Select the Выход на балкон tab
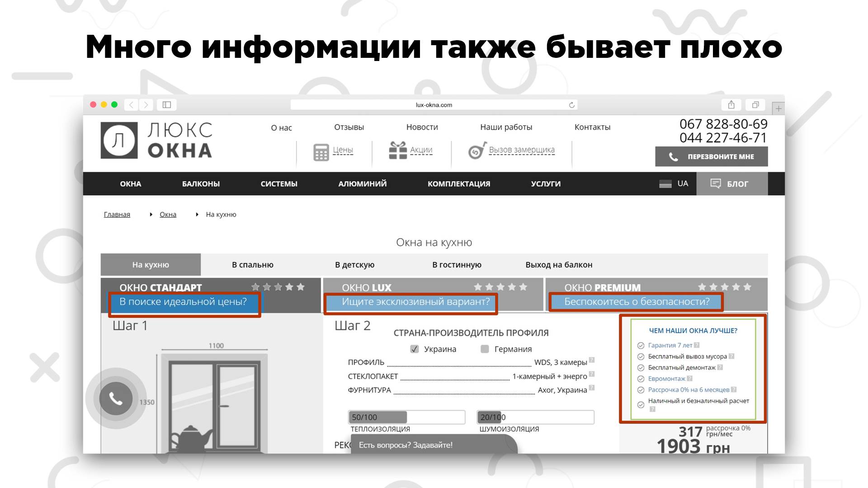The width and height of the screenshot is (868, 488). 559,265
